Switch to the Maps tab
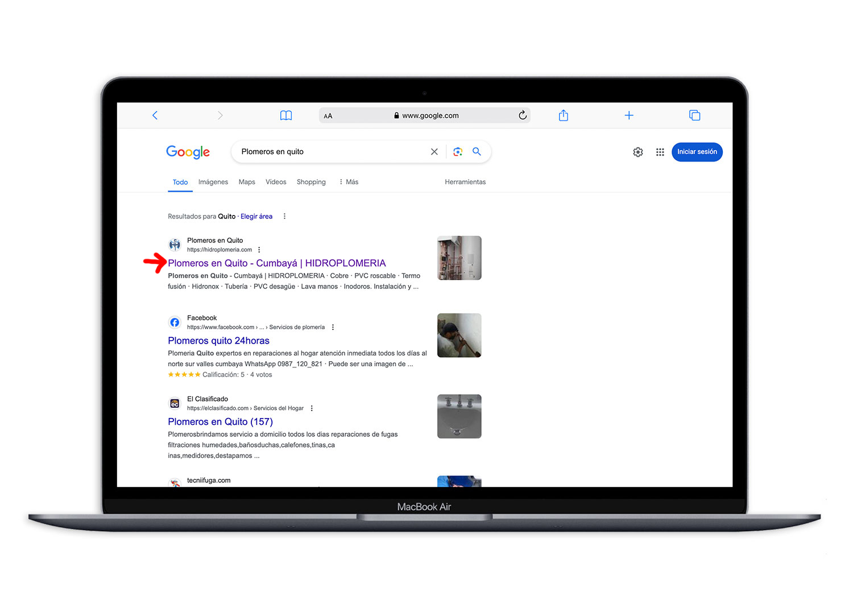The width and height of the screenshot is (853, 616). (x=247, y=182)
